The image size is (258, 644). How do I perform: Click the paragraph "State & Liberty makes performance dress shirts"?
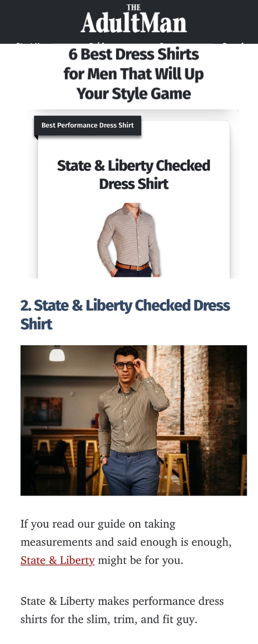[122, 610]
